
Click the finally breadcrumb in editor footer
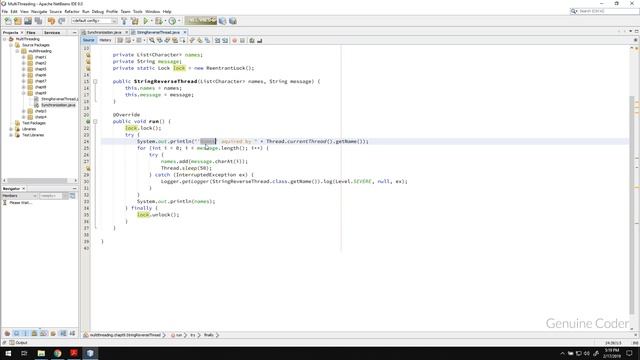coord(209,335)
